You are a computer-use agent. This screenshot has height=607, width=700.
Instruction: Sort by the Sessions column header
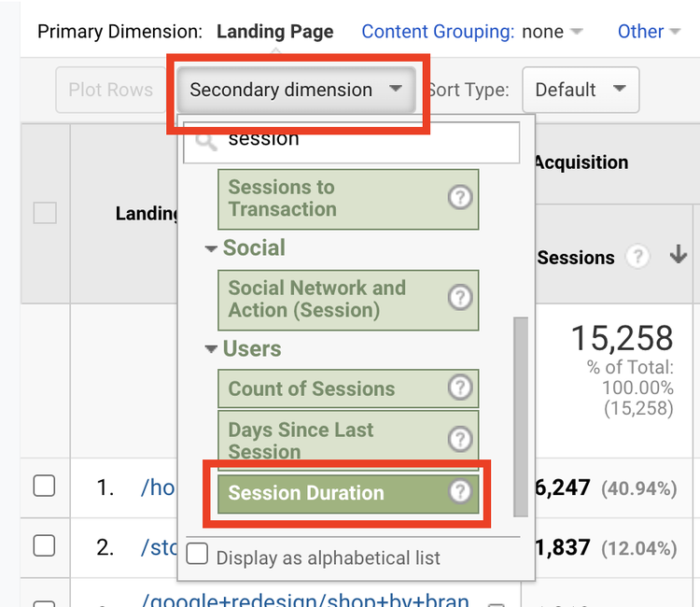click(576, 258)
